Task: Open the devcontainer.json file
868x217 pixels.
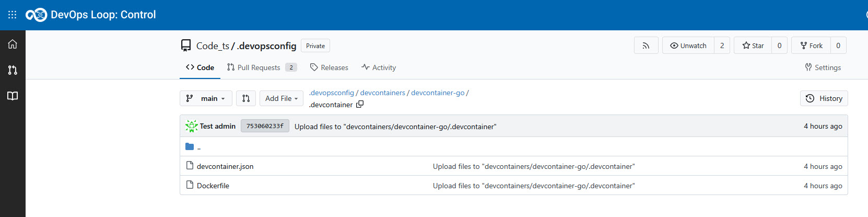Action: pyautogui.click(x=225, y=166)
